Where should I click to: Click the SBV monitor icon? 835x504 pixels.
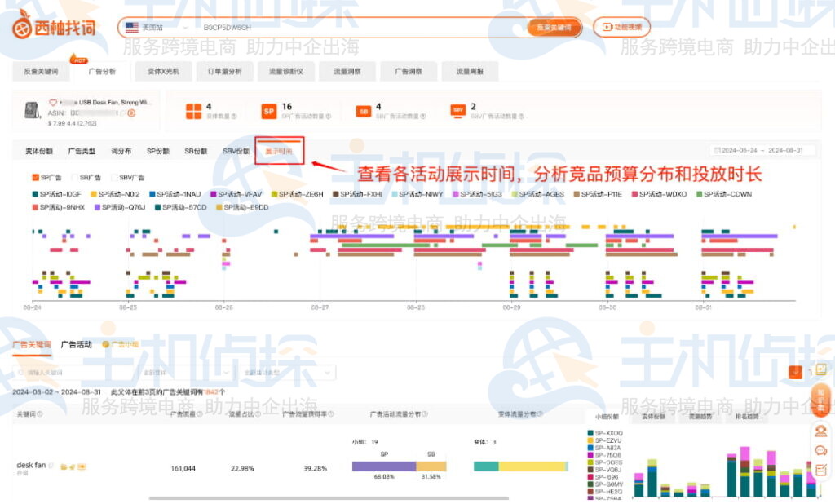pos(458,111)
